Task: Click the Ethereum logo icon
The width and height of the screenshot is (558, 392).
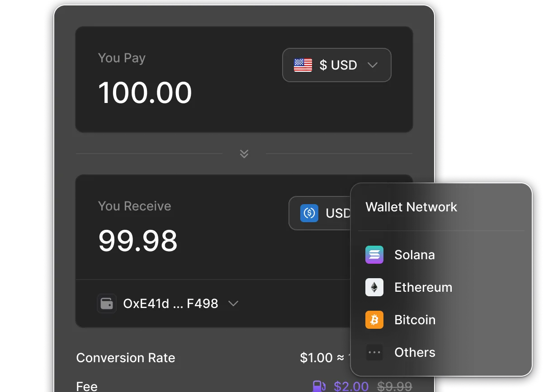Action: click(x=374, y=287)
